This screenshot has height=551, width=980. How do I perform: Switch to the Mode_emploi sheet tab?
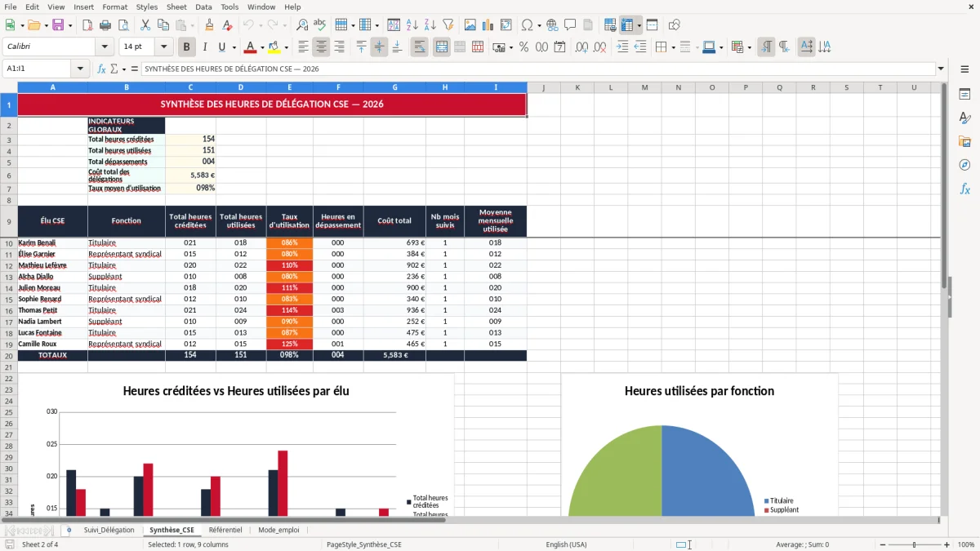[278, 530]
